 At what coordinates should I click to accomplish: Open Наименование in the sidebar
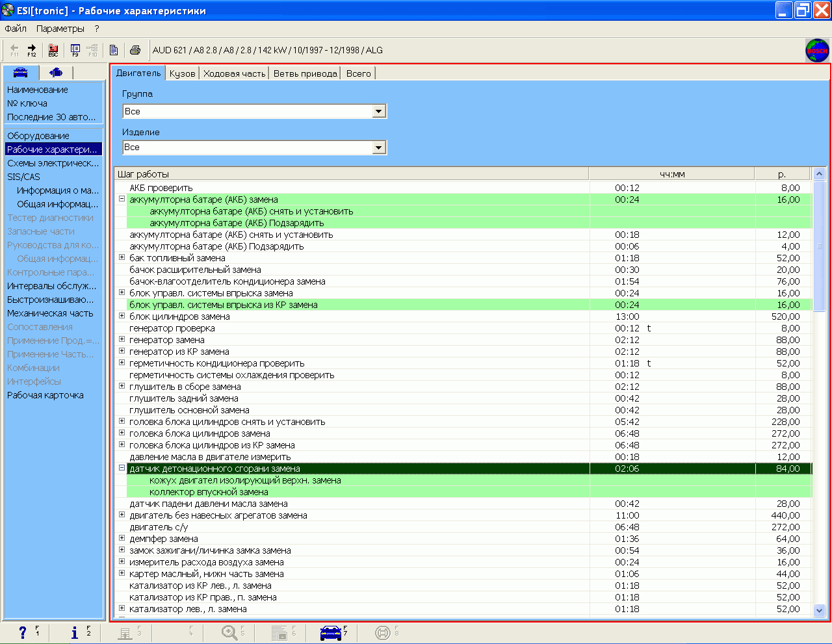pyautogui.click(x=38, y=90)
